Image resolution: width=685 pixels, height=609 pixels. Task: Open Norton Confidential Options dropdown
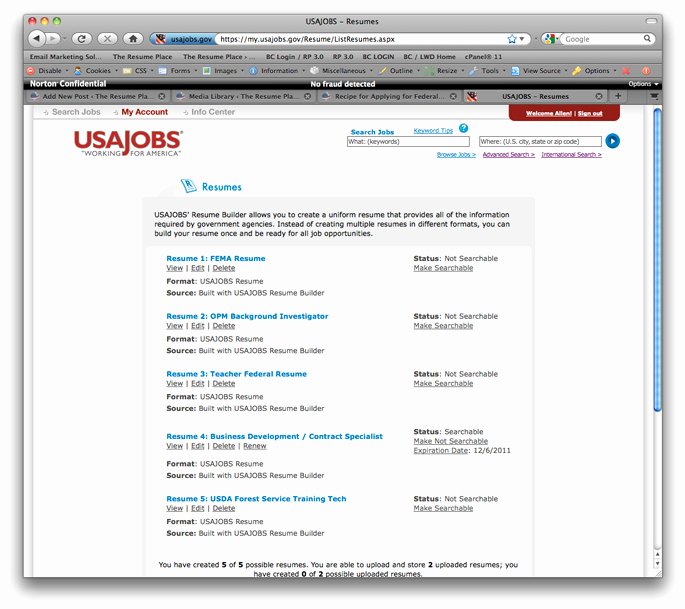[643, 84]
